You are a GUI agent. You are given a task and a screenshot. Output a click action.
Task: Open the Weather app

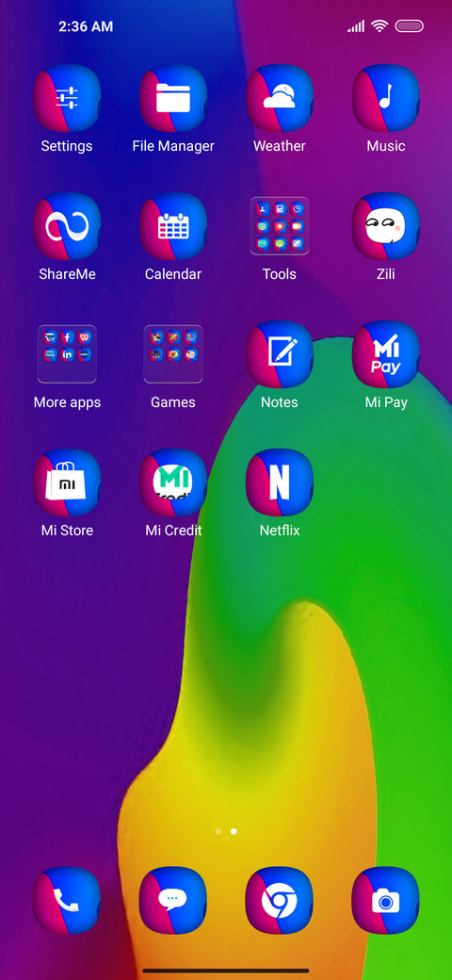point(279,98)
